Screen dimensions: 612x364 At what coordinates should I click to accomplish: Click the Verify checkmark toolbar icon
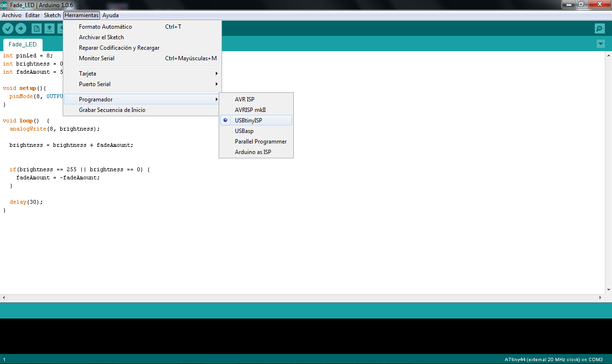point(8,28)
